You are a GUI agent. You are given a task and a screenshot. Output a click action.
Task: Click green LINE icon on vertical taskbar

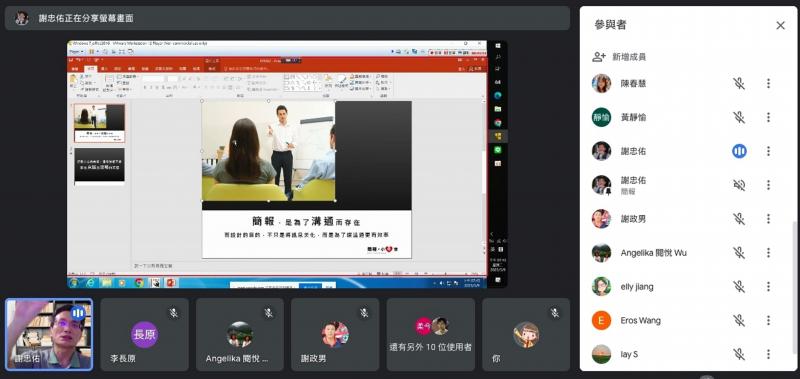(x=497, y=149)
